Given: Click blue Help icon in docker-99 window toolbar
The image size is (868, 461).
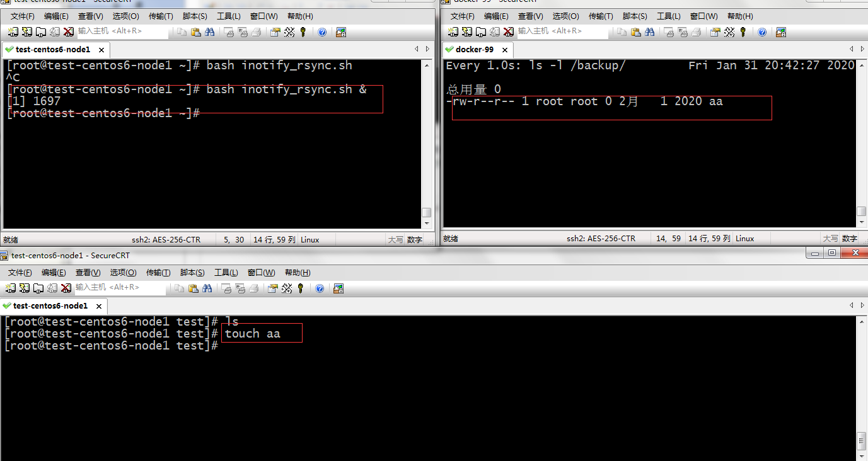Looking at the screenshot, I should 762,32.
